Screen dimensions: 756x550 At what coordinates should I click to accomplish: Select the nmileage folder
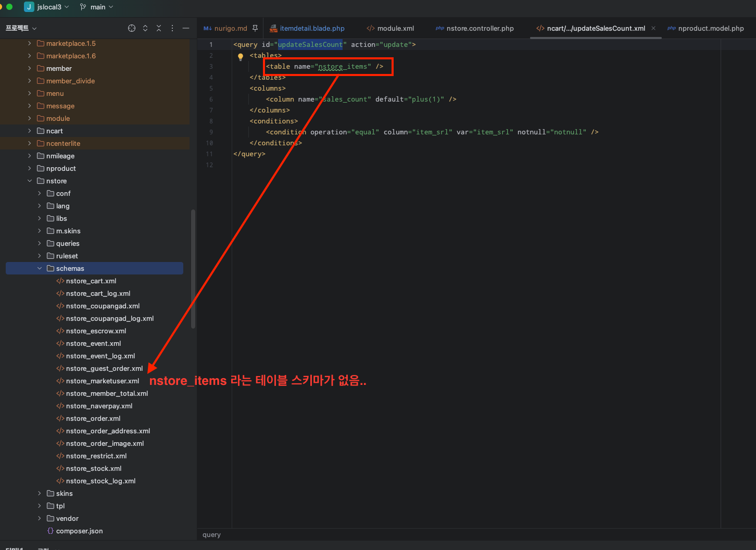pyautogui.click(x=56, y=156)
